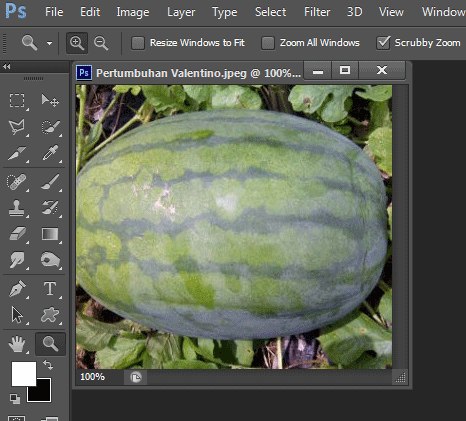Open the Edit menu
This screenshot has width=466, height=421.
point(90,12)
